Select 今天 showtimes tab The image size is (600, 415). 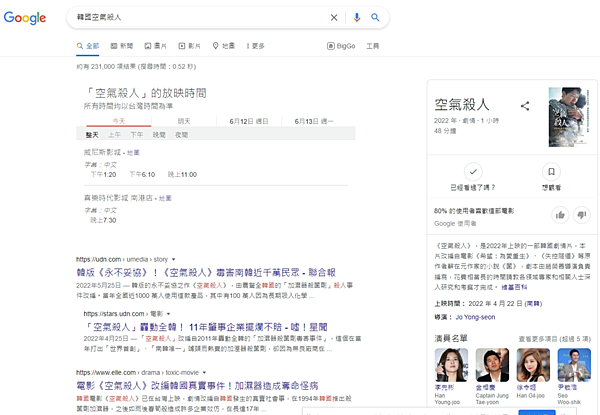119,121
